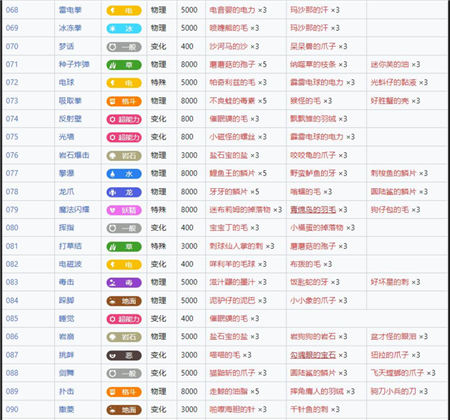Open the 电球 move link
The height and width of the screenshot is (420, 450).
[x=66, y=82]
